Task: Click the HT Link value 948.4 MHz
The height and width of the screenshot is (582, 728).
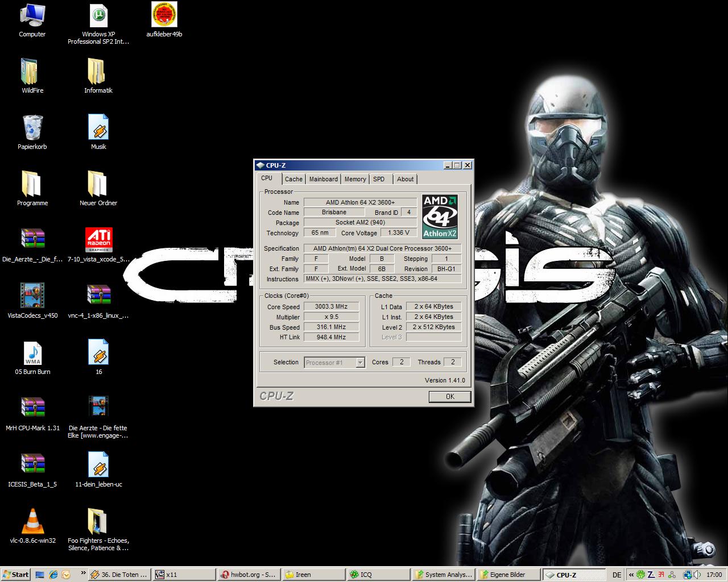Action: [x=331, y=337]
